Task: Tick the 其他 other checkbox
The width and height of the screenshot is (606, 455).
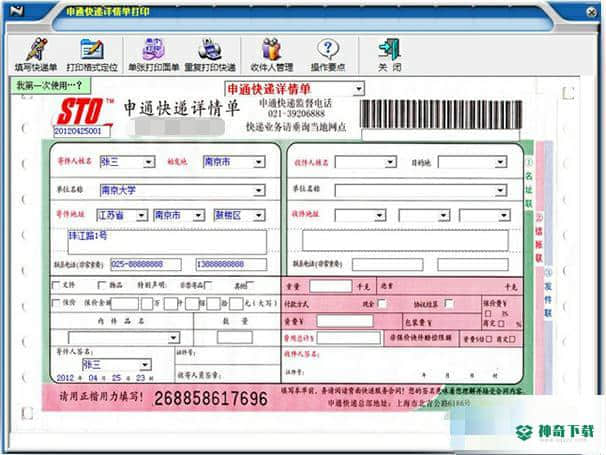Action: click(250, 285)
